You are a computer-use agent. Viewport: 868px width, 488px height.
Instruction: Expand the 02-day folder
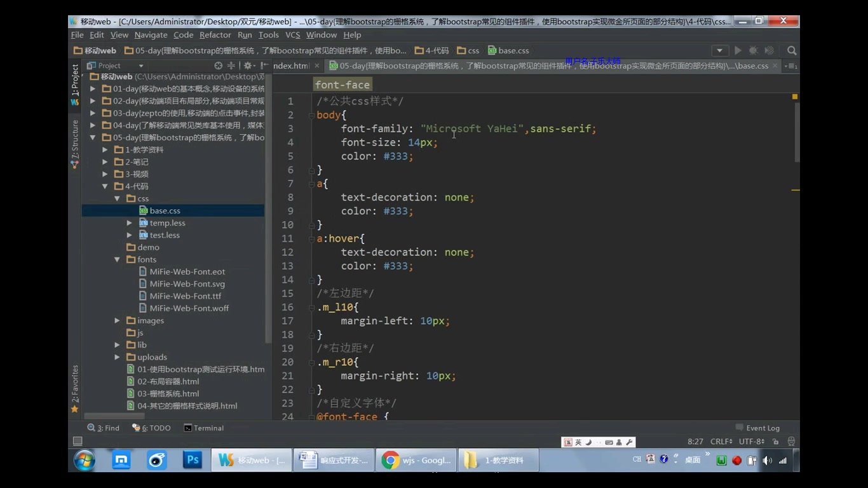pyautogui.click(x=93, y=101)
